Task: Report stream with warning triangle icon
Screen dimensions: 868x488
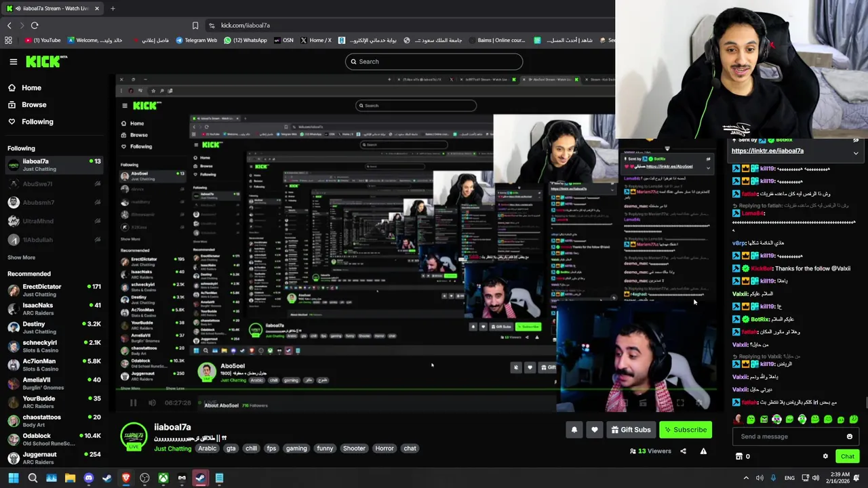Action: pyautogui.click(x=703, y=451)
